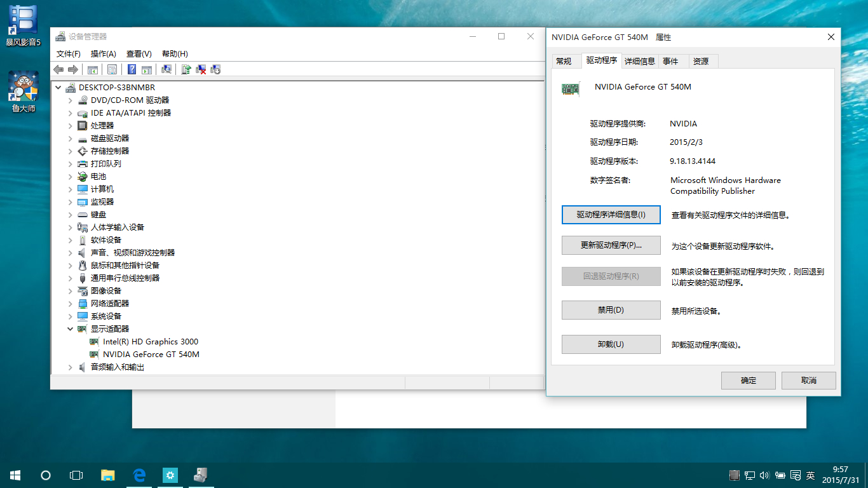The width and height of the screenshot is (868, 488).
Task: Expand the IDE ATA/ATAPI 控制器 node
Action: 71,112
